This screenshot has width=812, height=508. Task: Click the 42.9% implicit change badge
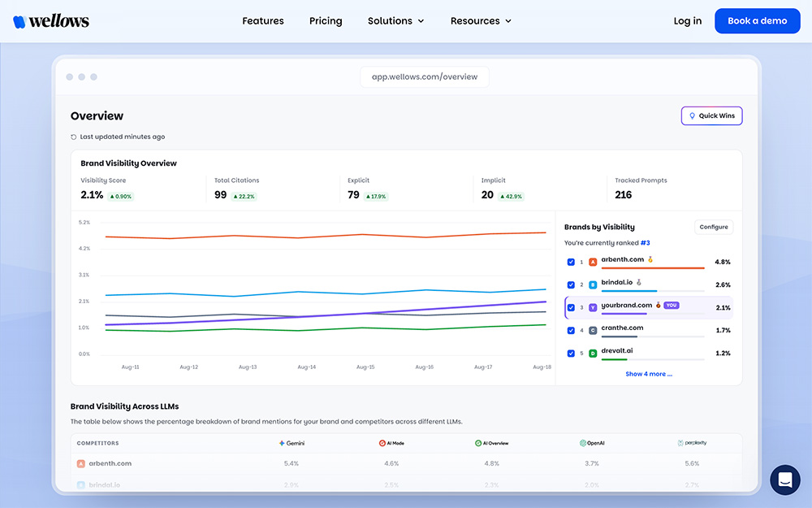tap(511, 197)
